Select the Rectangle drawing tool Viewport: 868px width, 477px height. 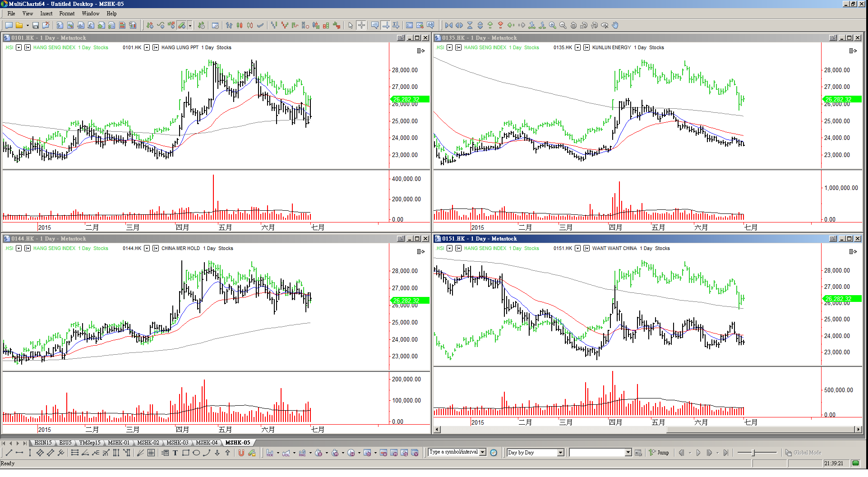186,453
